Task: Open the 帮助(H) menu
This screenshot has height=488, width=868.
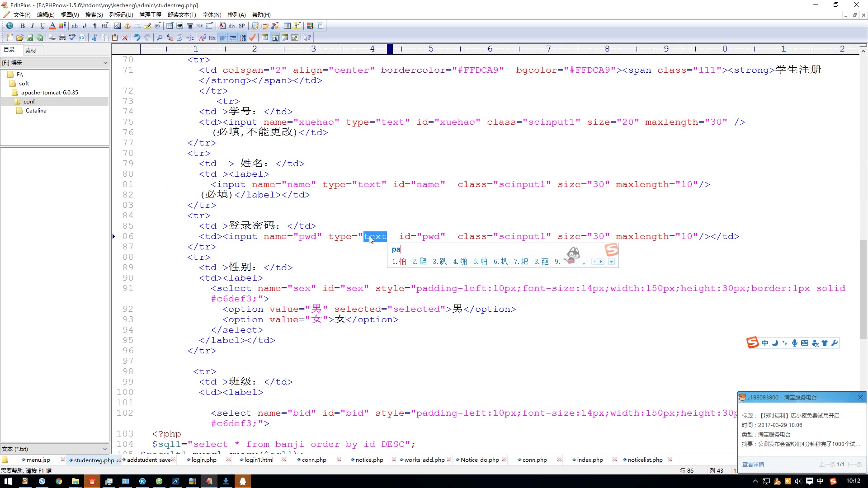Action: (261, 14)
